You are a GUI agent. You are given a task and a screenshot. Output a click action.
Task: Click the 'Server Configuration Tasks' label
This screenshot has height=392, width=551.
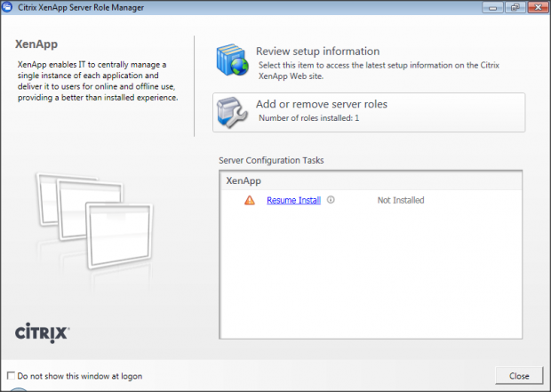click(x=271, y=160)
